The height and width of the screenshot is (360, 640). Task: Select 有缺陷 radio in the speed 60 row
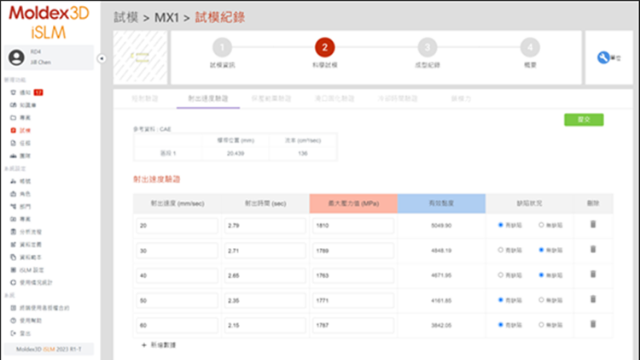pos(500,325)
